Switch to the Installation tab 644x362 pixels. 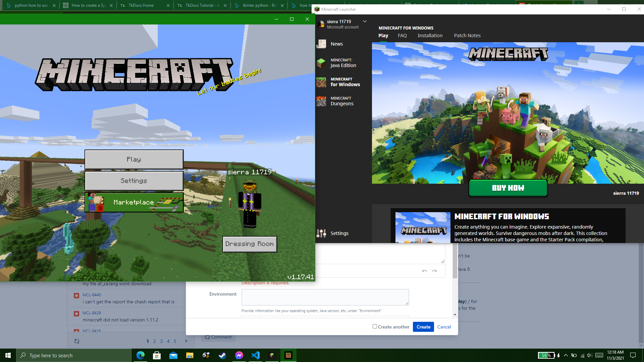click(430, 36)
